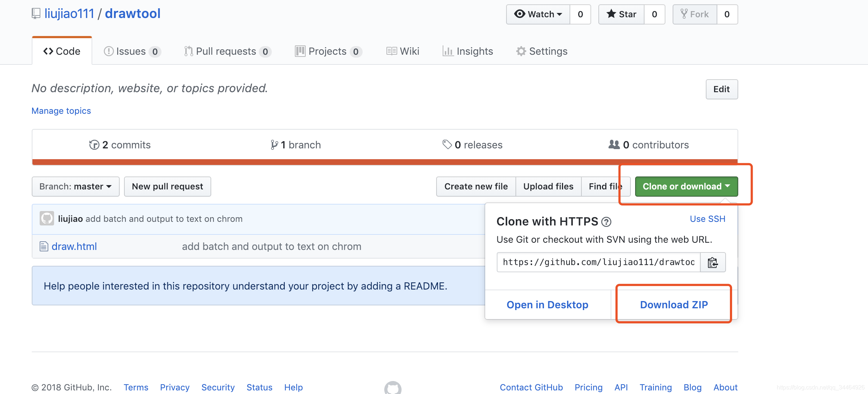Screen dimensions: 868x394
Task: Open the draw.html file
Action: (74, 246)
